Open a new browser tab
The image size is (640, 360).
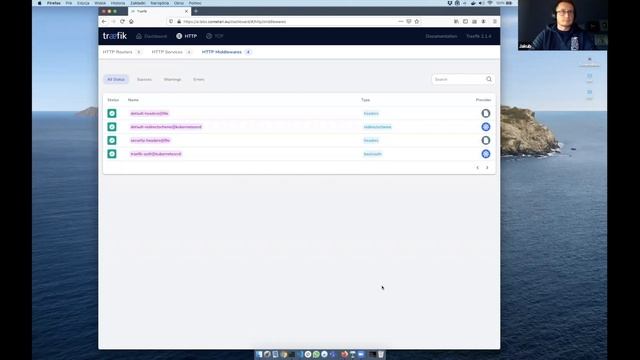click(x=196, y=11)
